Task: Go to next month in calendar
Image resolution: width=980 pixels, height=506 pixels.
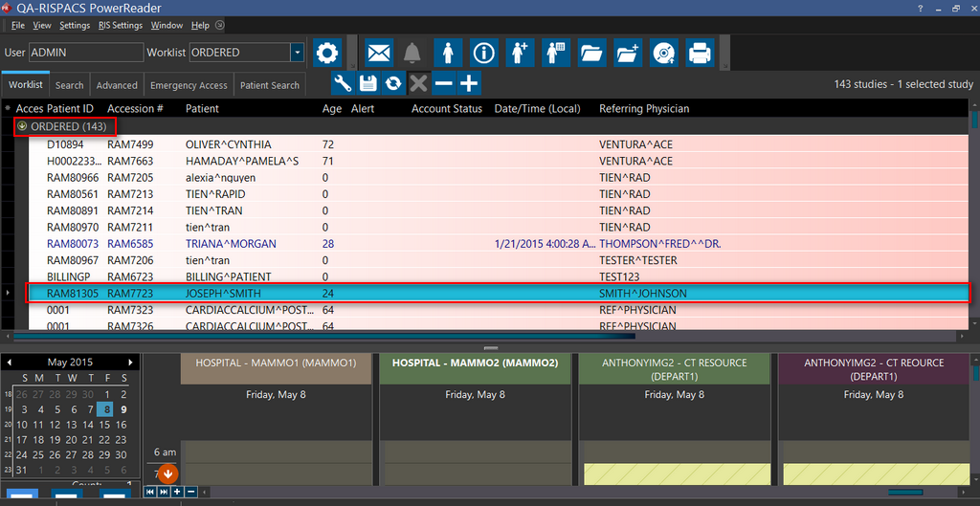Action: click(131, 363)
